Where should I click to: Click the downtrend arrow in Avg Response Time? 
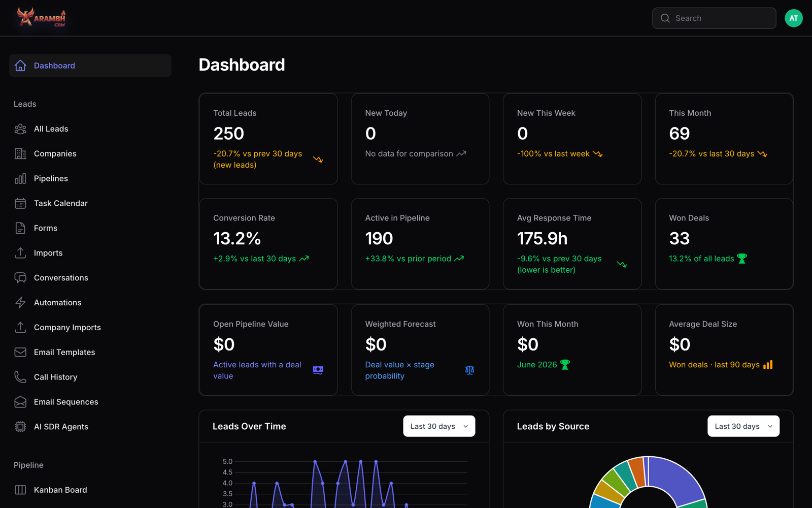point(622,264)
